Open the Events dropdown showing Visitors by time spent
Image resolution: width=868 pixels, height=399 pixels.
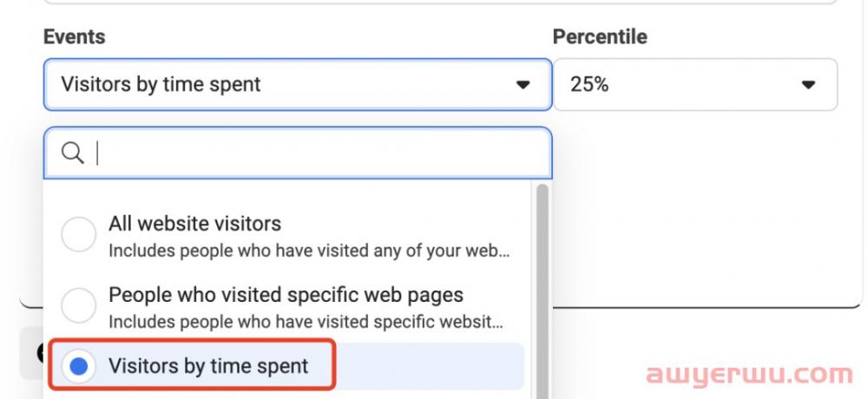click(286, 85)
